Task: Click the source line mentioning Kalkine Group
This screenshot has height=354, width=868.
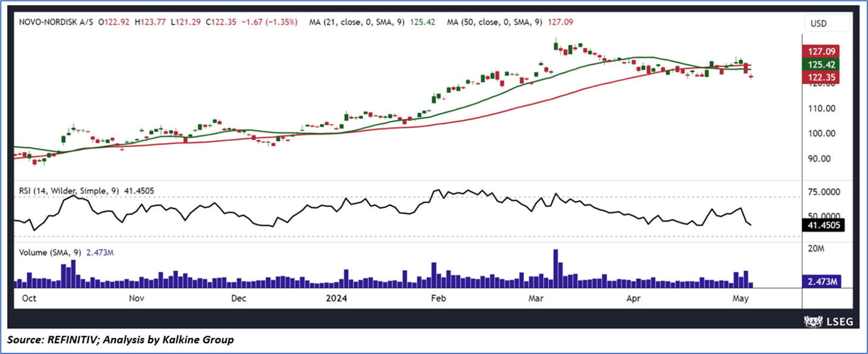Action: (121, 340)
